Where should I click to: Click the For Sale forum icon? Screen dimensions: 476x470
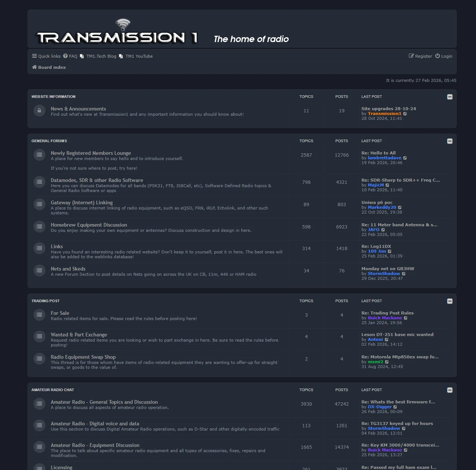point(39,315)
